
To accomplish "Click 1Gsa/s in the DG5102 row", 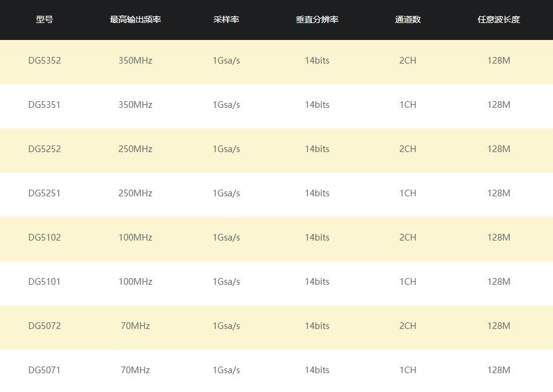I will click(226, 237).
